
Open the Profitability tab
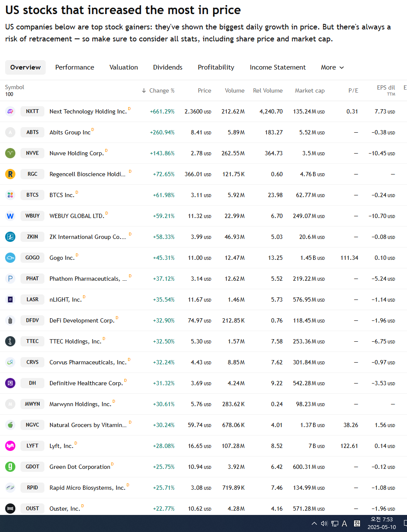[x=216, y=67]
